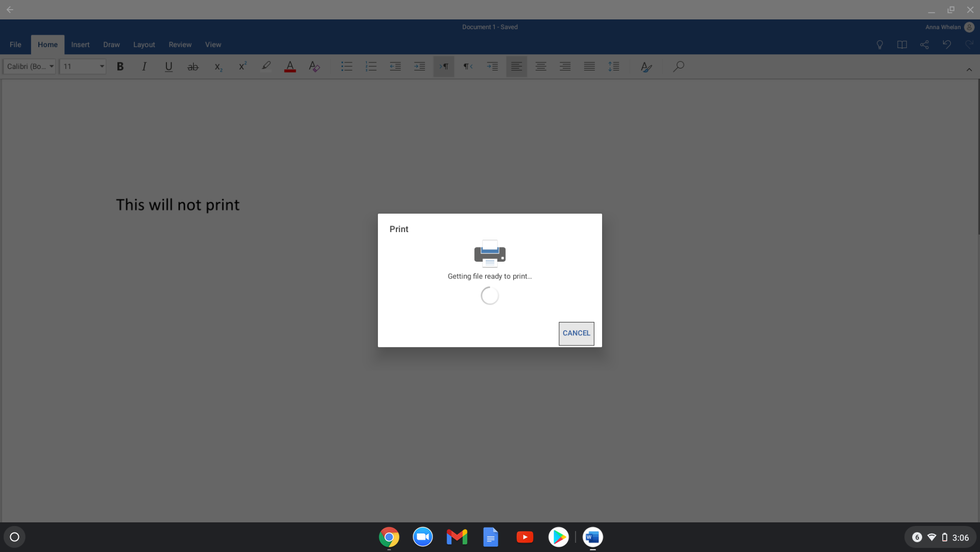Redo the last action
The width and height of the screenshot is (980, 552).
pyautogui.click(x=969, y=44)
